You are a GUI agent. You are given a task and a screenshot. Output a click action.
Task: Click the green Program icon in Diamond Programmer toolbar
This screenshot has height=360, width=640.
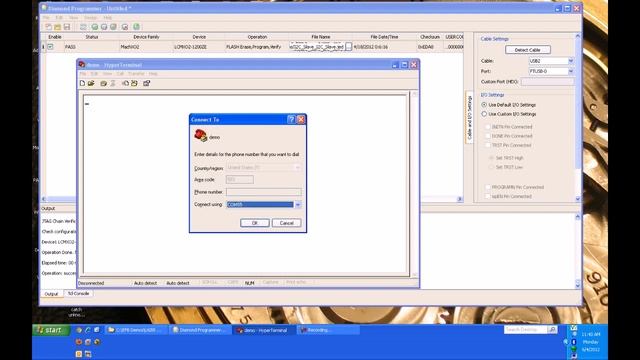click(95, 27)
